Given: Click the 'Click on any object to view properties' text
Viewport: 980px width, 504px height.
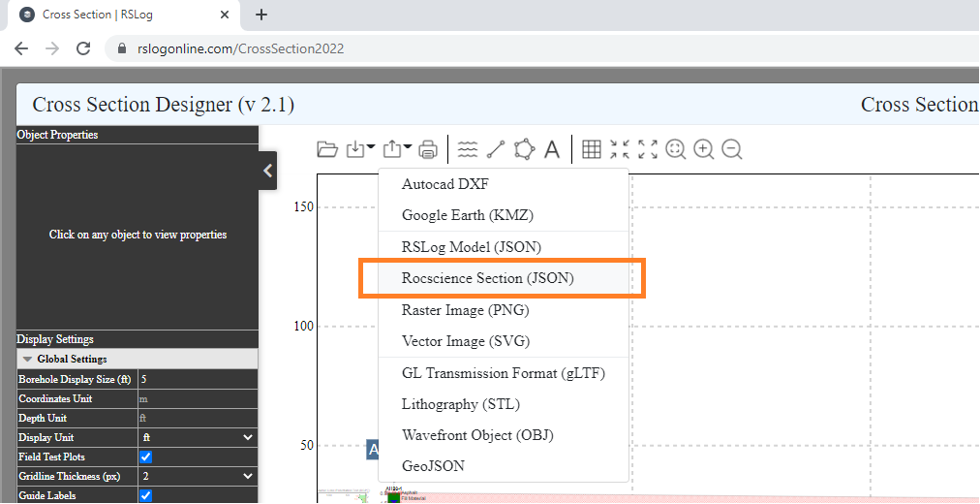Looking at the screenshot, I should pyautogui.click(x=138, y=235).
